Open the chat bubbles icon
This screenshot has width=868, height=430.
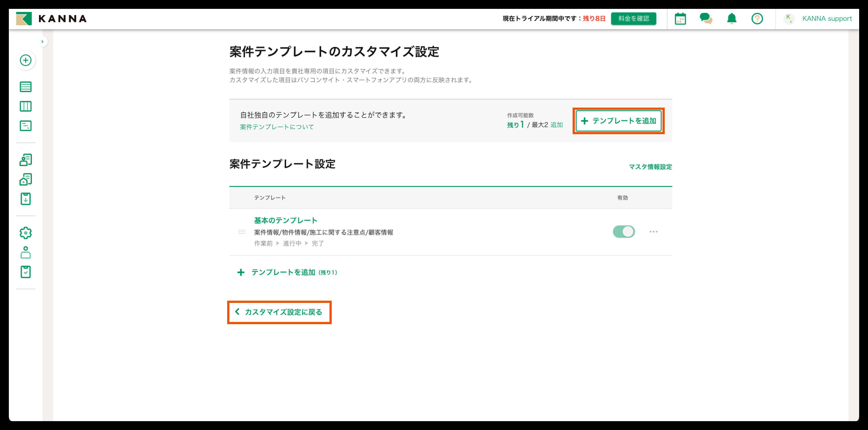pyautogui.click(x=706, y=19)
